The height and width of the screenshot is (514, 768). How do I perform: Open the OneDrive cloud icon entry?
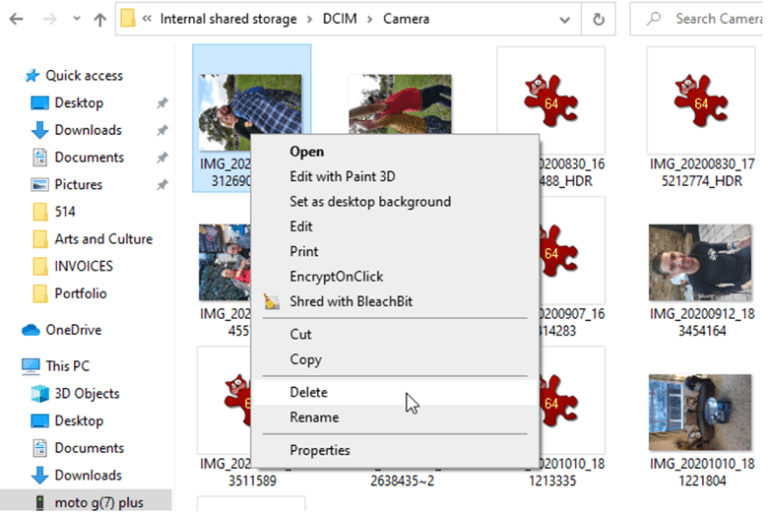point(31,330)
